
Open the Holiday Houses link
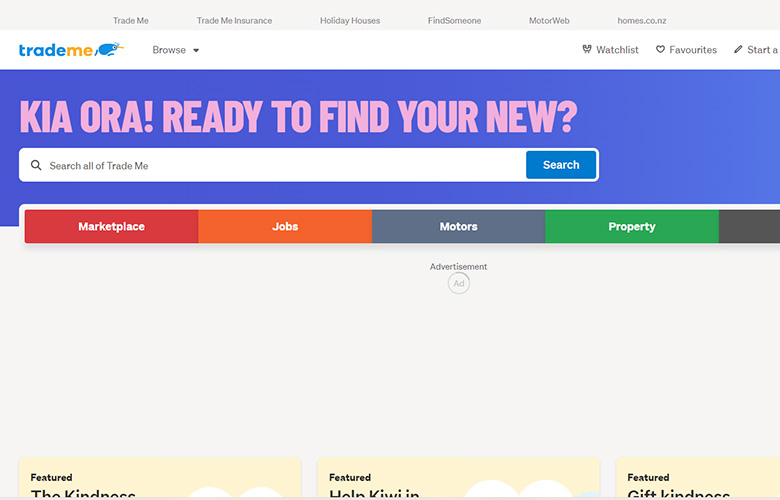click(350, 20)
